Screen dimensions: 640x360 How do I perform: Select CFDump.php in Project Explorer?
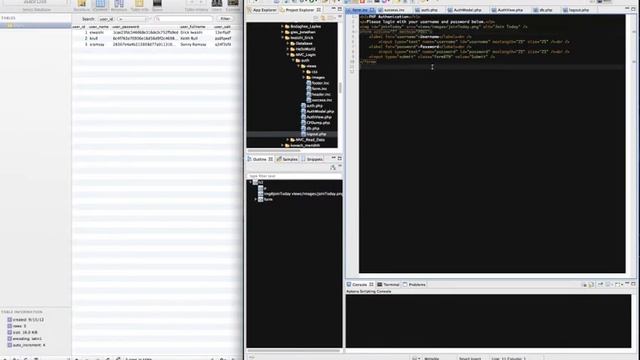(316, 122)
